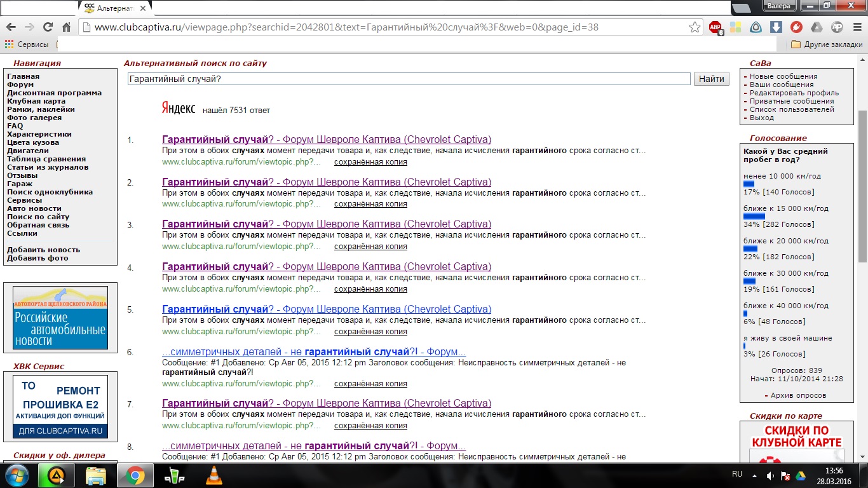Click Добавить новость link
The height and width of the screenshot is (488, 868).
click(43, 250)
